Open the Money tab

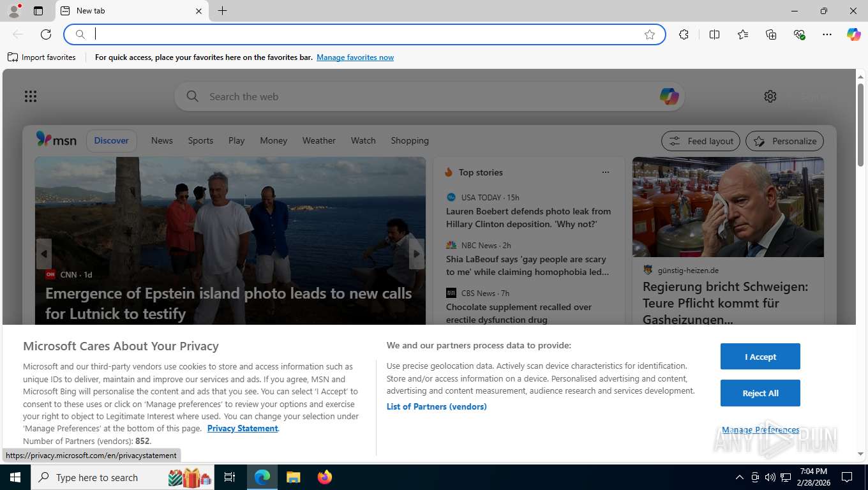(x=273, y=140)
